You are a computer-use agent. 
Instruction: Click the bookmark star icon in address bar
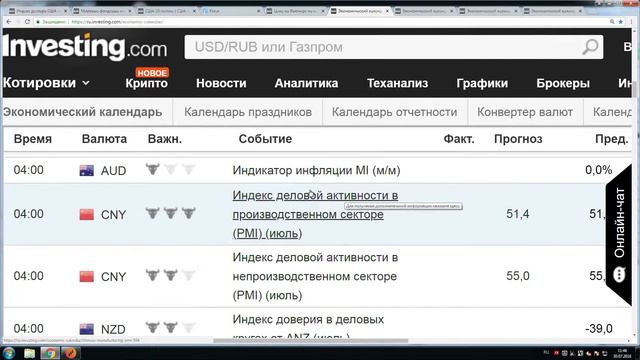[x=620, y=22]
